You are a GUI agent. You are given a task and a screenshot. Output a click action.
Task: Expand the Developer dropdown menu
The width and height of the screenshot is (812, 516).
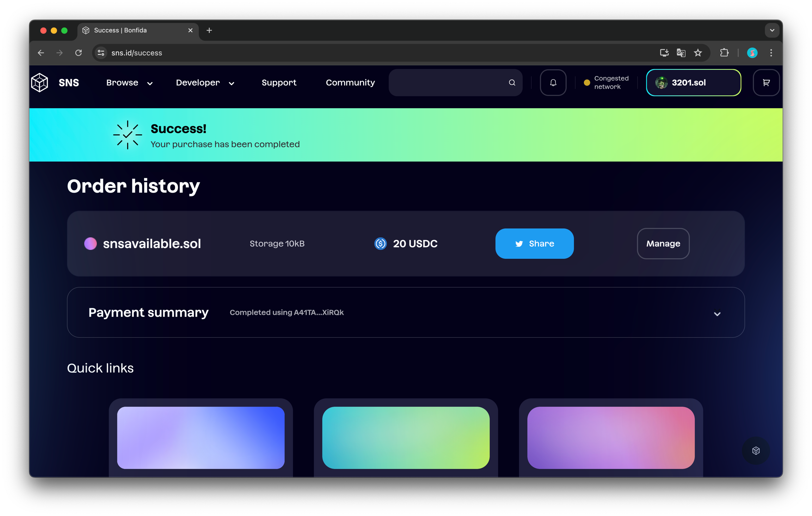point(205,83)
